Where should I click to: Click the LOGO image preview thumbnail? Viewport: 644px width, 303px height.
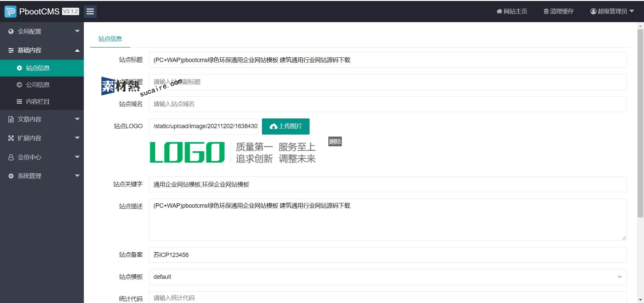233,153
